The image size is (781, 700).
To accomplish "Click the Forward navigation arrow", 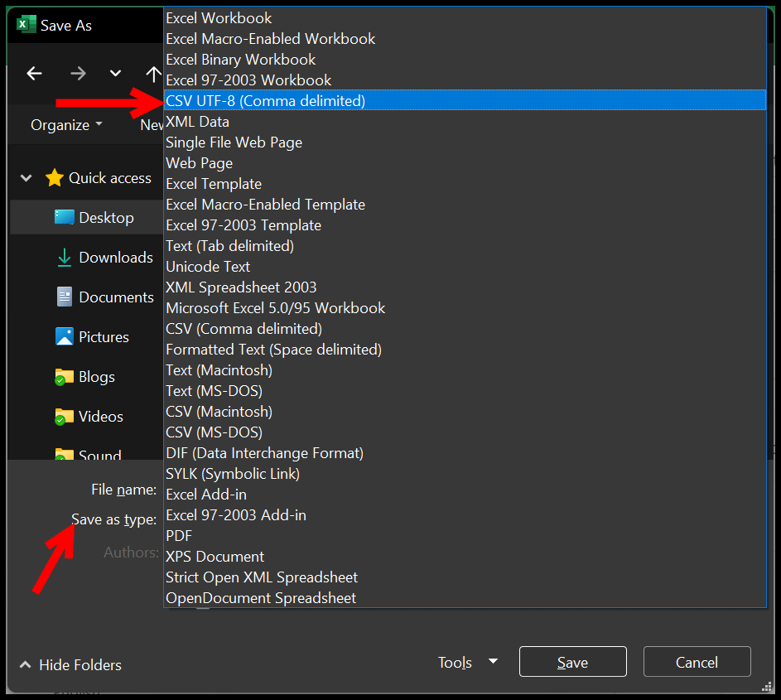I will click(x=78, y=74).
